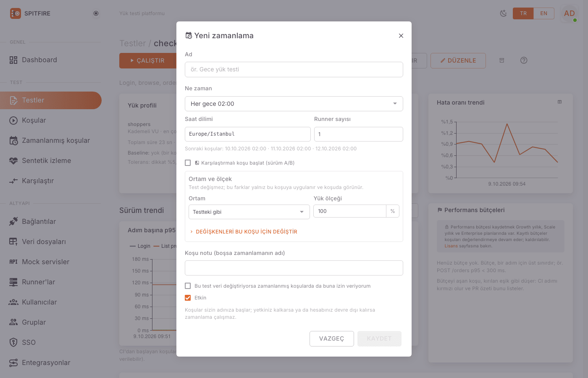Click the ÇALIŞTIR button
Screen dimensions: 588x378
coord(147,60)
